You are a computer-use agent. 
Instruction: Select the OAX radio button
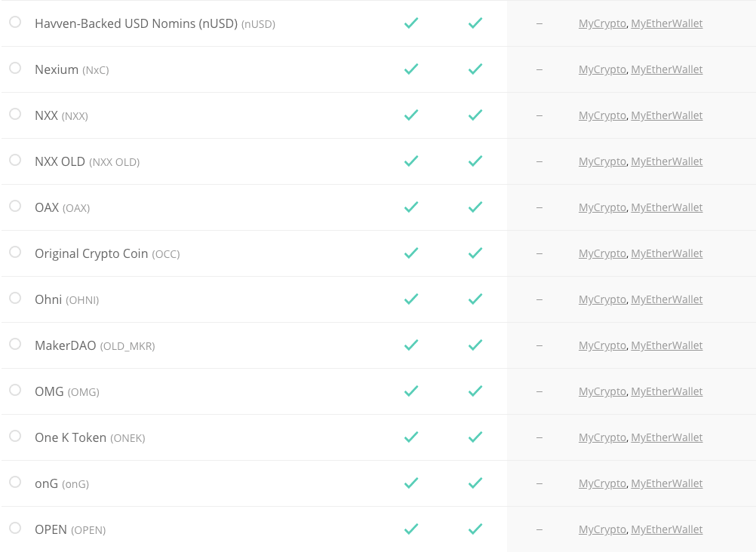pyautogui.click(x=15, y=206)
